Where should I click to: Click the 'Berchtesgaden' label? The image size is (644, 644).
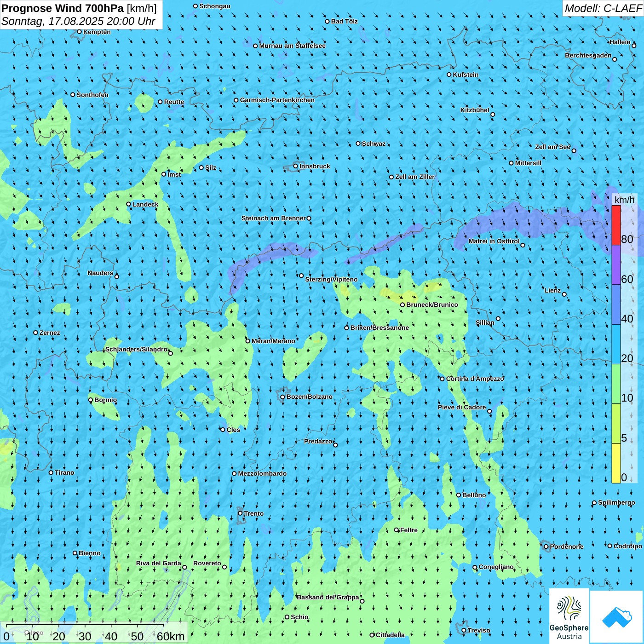[x=588, y=55]
